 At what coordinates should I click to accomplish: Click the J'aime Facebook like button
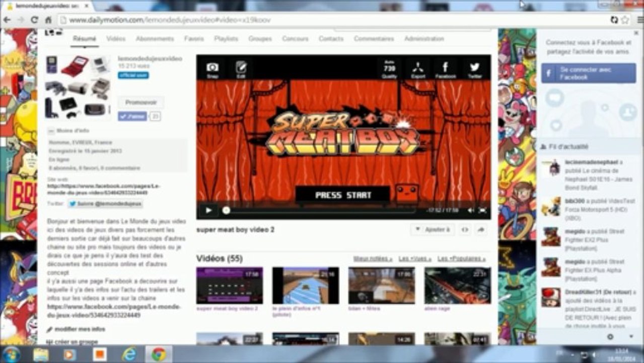point(132,116)
